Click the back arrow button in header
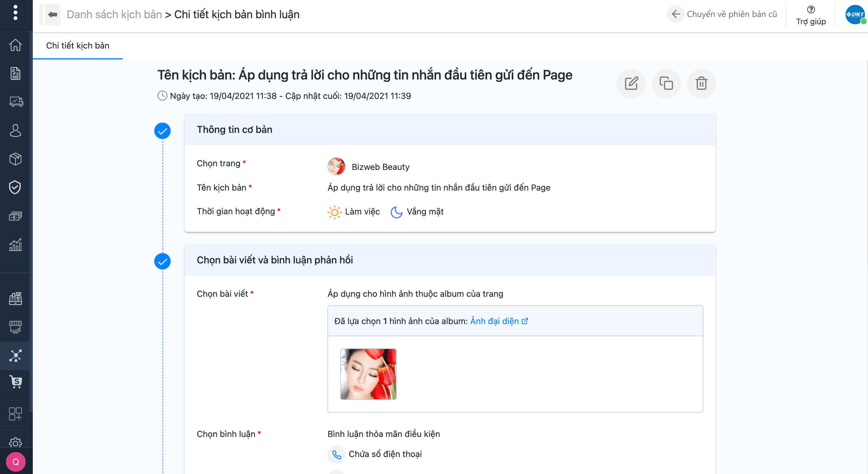Screen dimensions: 868x474 53,15
